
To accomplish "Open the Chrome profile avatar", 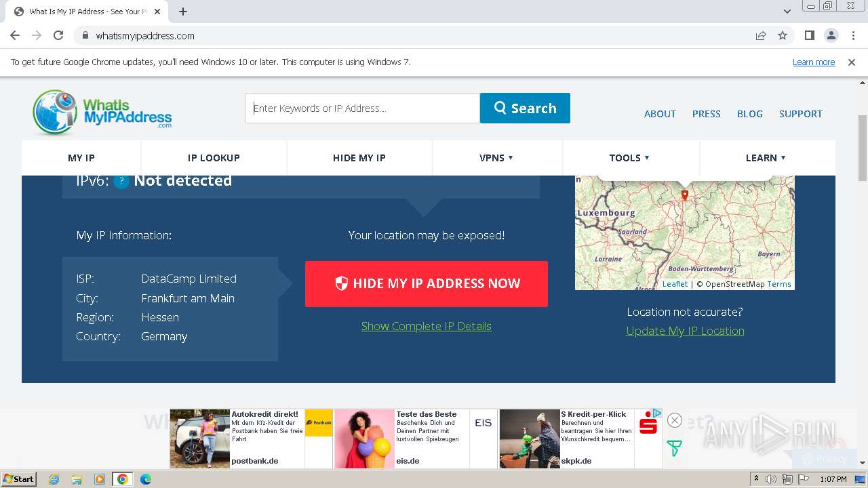I will 831,36.
